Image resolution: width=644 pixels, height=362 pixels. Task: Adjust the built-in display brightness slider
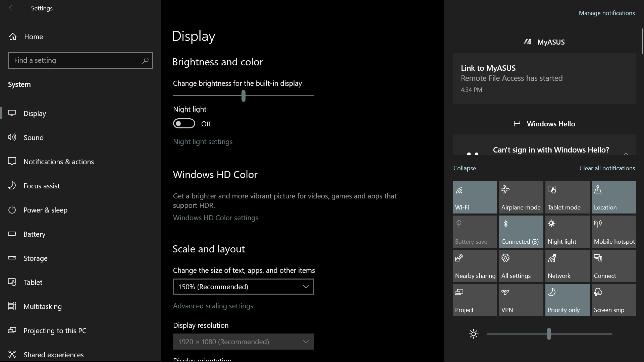pyautogui.click(x=244, y=96)
